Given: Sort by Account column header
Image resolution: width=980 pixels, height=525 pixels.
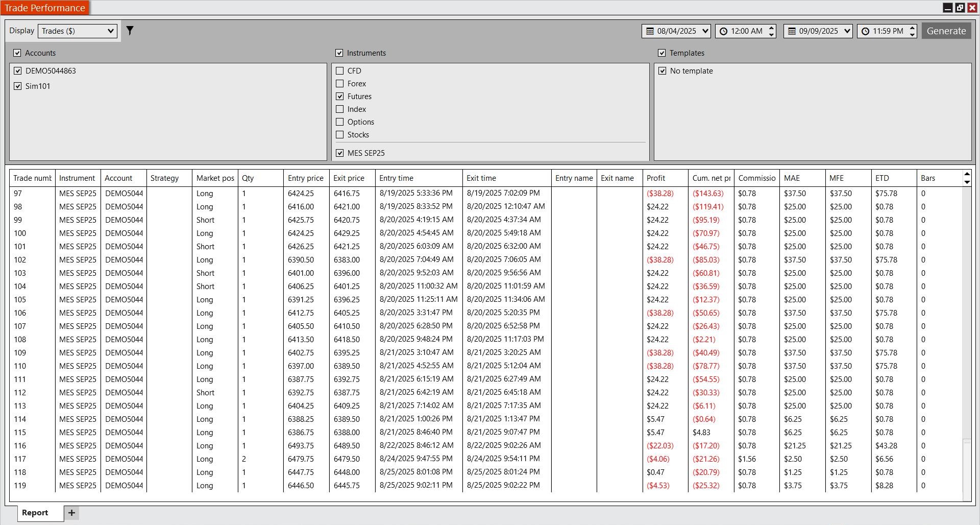Looking at the screenshot, I should click(x=124, y=178).
